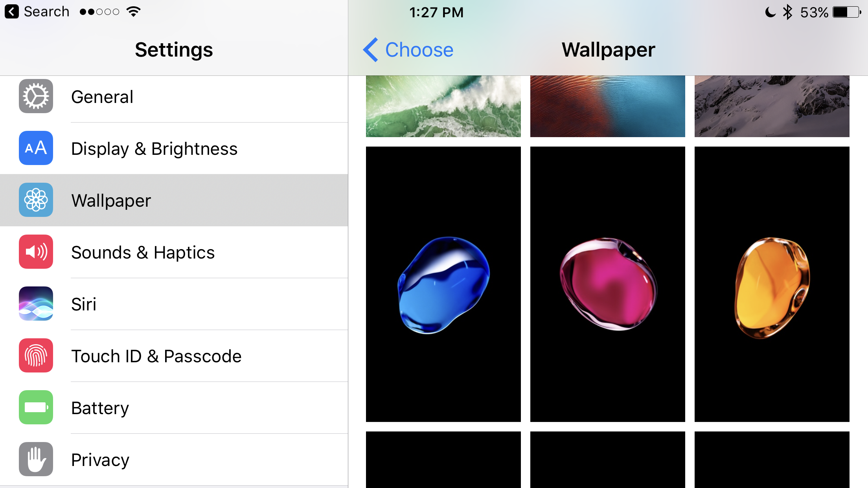Open Battery settings
This screenshot has width=868, height=488.
click(173, 407)
